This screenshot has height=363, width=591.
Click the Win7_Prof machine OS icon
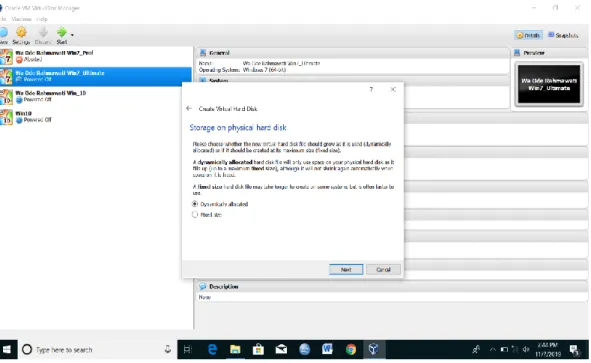[6, 57]
